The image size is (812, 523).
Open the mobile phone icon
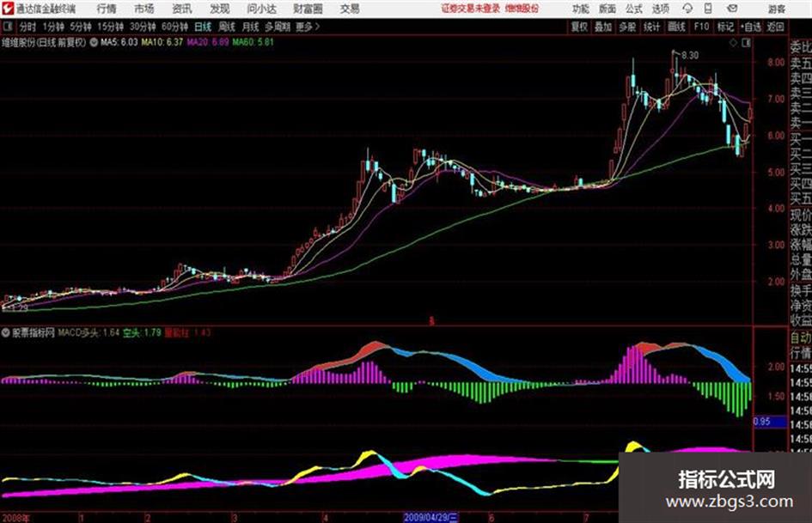[x=708, y=9]
